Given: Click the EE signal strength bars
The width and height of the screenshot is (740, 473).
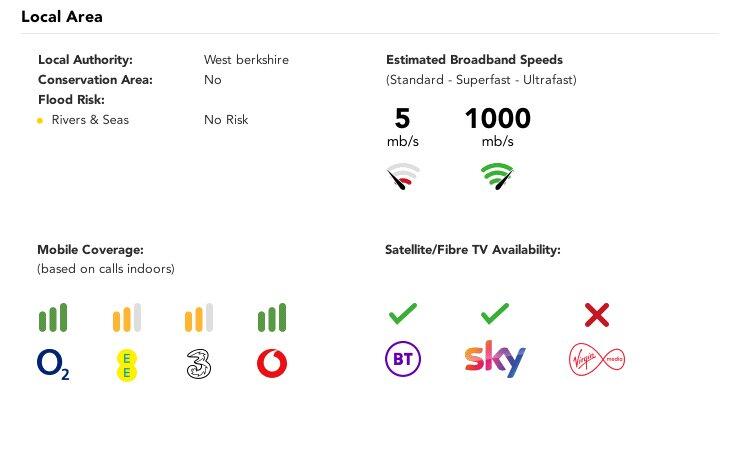Looking at the screenshot, I should click(126, 318).
